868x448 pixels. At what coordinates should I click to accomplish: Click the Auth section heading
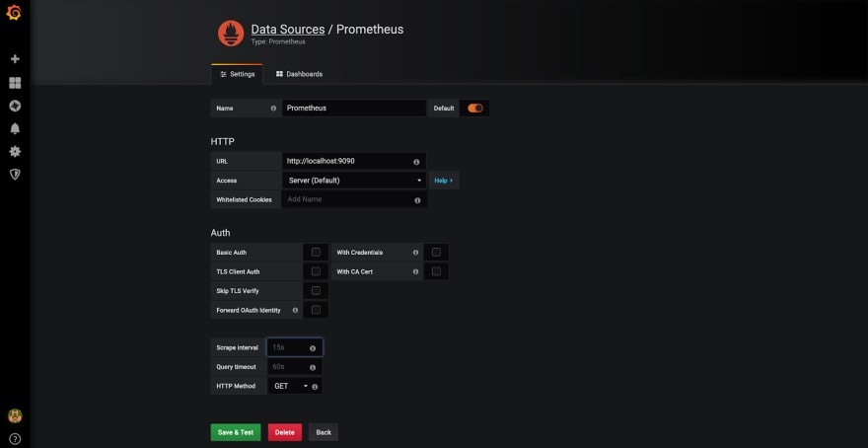point(220,233)
